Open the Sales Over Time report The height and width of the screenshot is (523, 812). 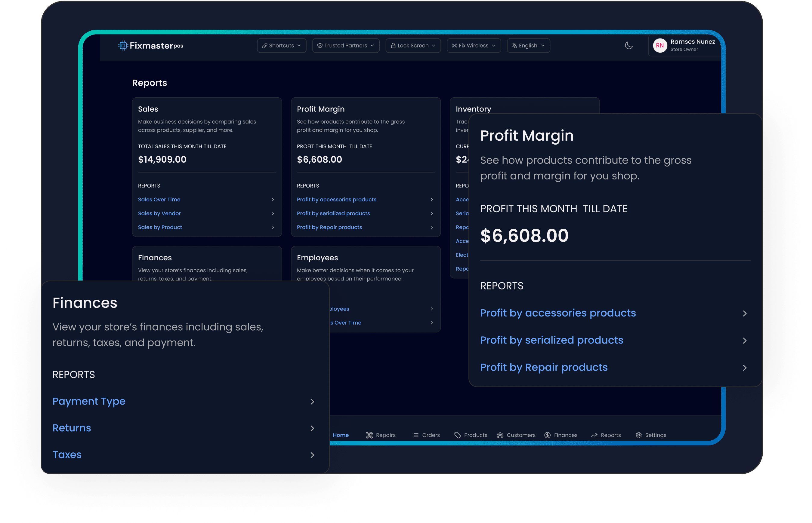coord(159,199)
